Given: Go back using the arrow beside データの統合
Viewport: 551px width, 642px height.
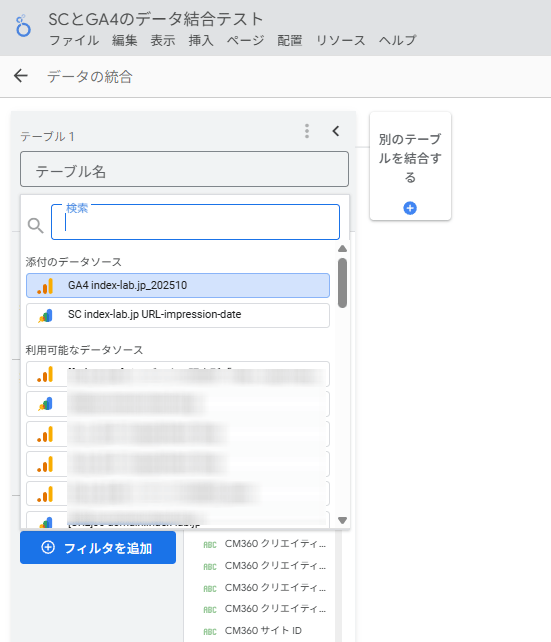Looking at the screenshot, I should click(20, 76).
